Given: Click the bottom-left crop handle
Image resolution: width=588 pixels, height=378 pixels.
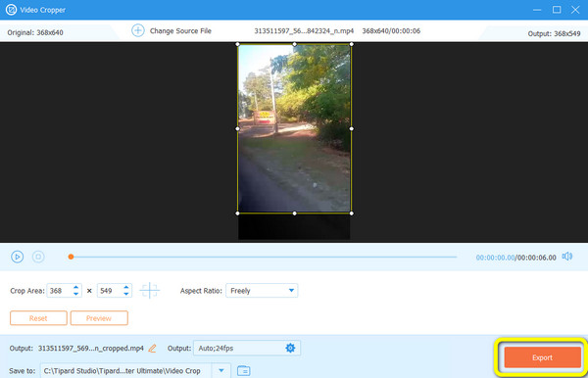Looking at the screenshot, I should [x=237, y=213].
